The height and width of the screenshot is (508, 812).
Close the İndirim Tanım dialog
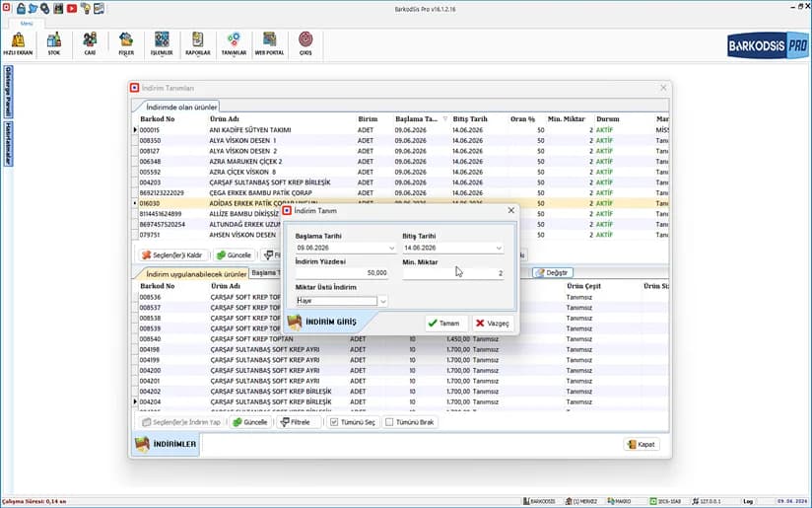[x=511, y=210]
